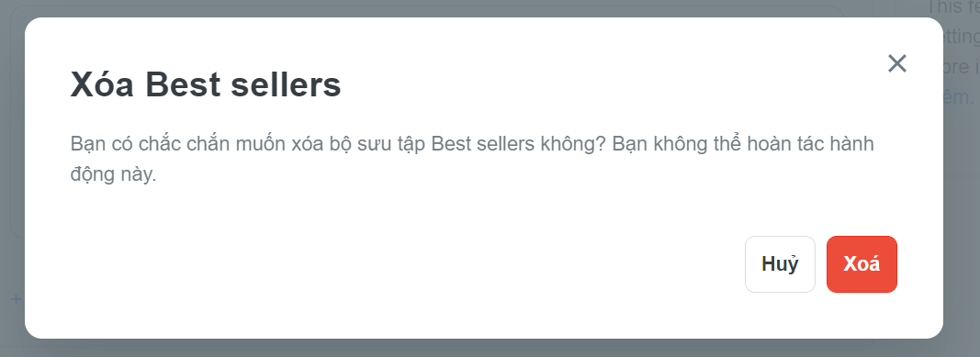Confirm deleting the Best sellers collection
Viewport: 980px width, 357px height.
click(x=862, y=264)
